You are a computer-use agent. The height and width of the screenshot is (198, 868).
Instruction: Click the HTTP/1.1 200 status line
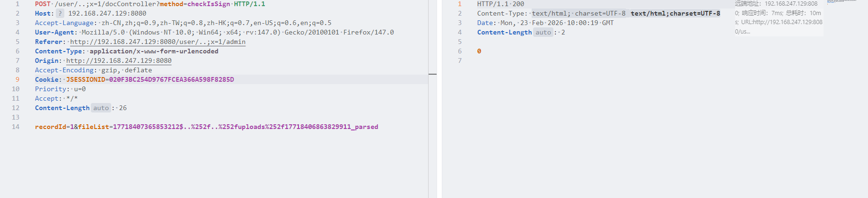pyautogui.click(x=500, y=4)
